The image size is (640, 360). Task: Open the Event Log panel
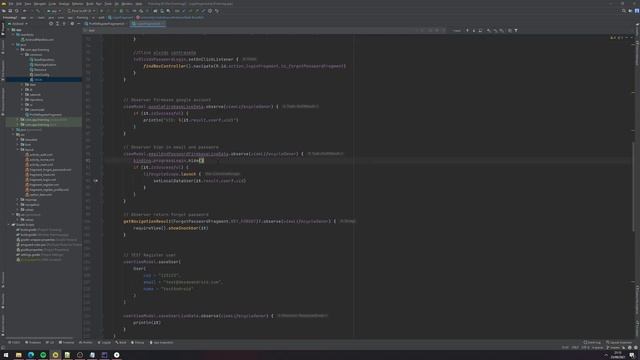pyautogui.click(x=593, y=342)
